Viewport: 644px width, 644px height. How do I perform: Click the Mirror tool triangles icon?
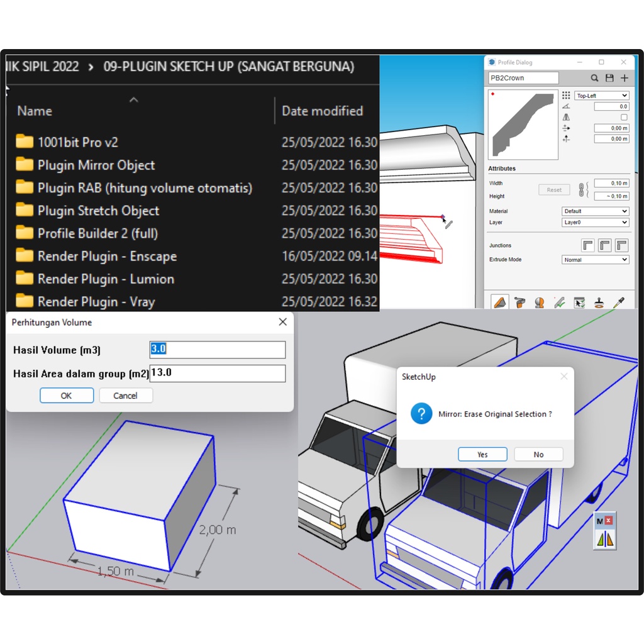[x=604, y=540]
